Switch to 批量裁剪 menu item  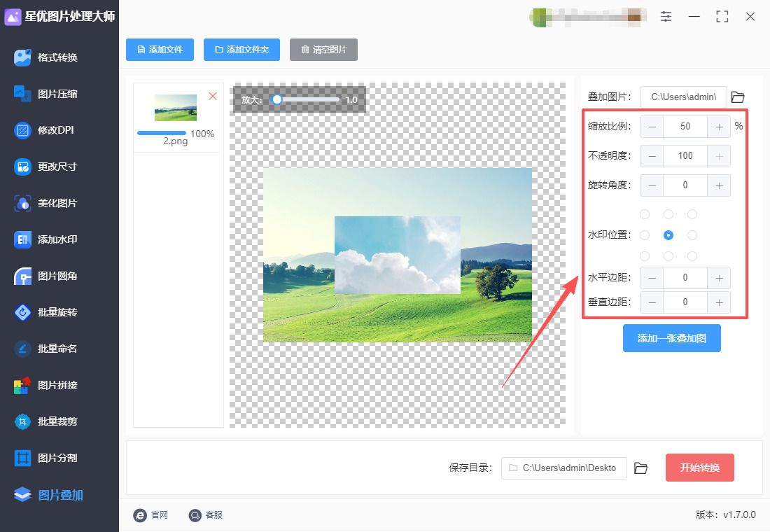click(x=59, y=421)
